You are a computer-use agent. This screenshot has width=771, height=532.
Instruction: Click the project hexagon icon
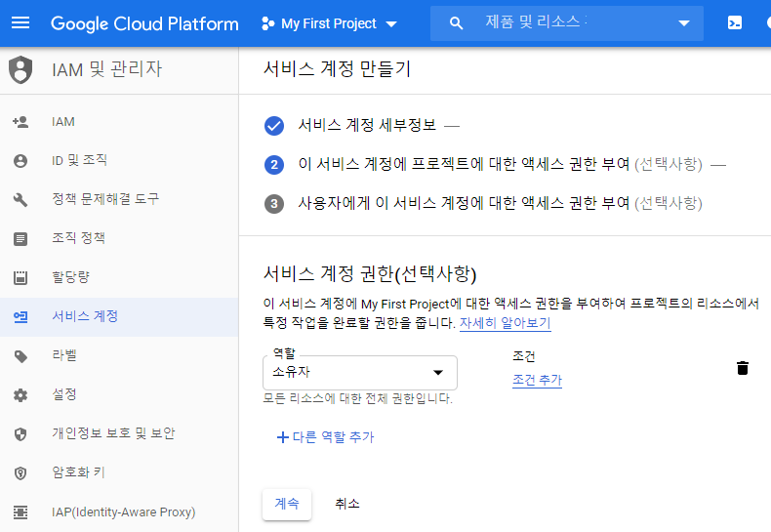(x=268, y=23)
